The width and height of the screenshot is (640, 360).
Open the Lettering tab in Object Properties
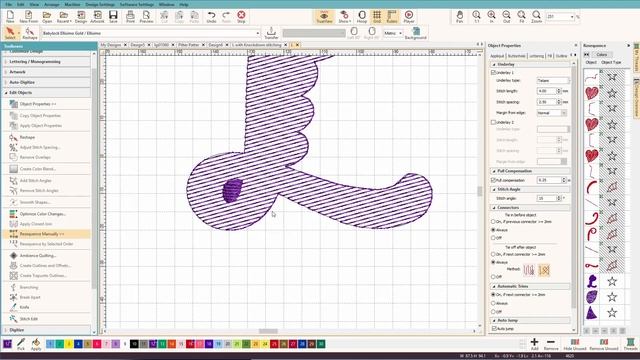coord(536,56)
